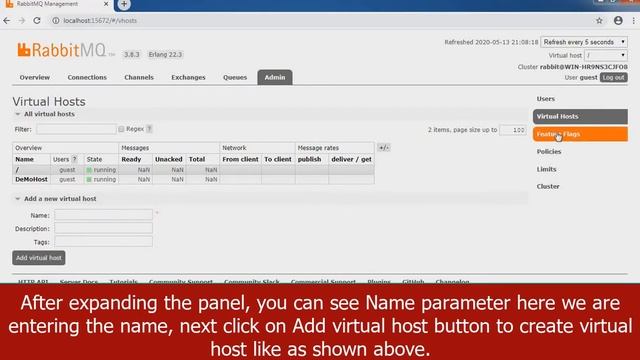Click the RabbitMQ logo
The height and width of the screenshot is (360, 640).
click(61, 50)
